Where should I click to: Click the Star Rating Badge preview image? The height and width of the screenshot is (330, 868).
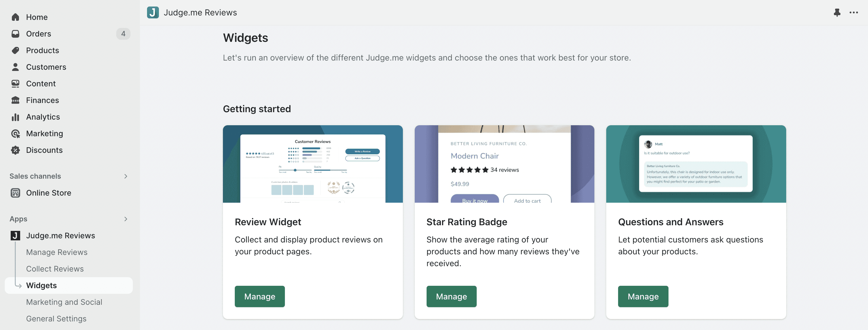(x=504, y=164)
